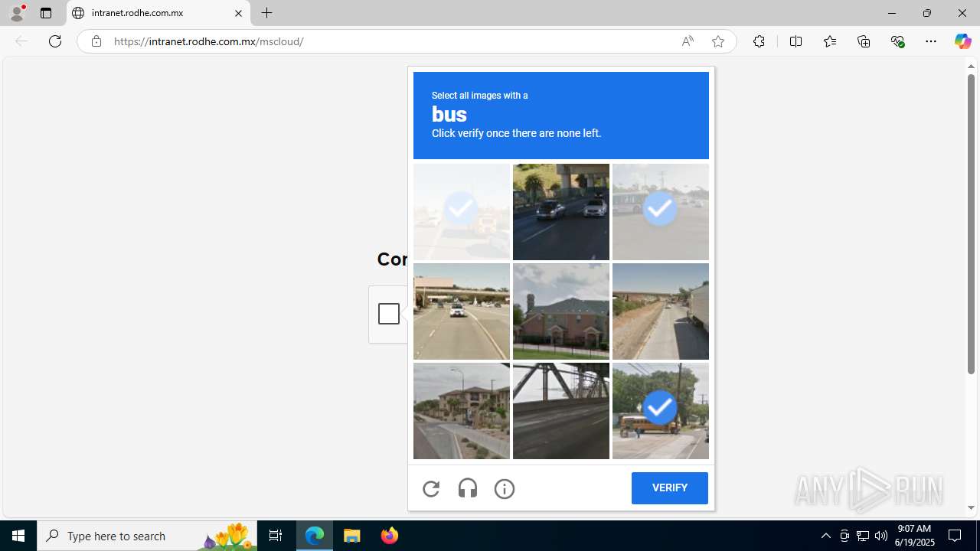
Task: Launch Firefox from taskbar
Action: [390, 536]
